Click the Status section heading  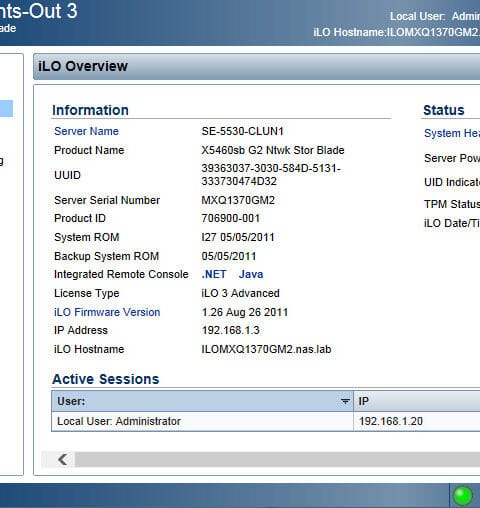tap(444, 110)
